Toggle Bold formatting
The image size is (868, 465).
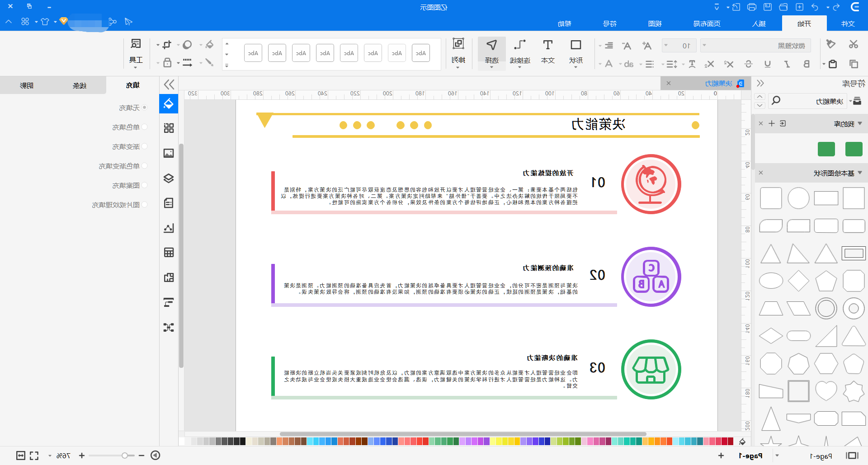(x=806, y=64)
